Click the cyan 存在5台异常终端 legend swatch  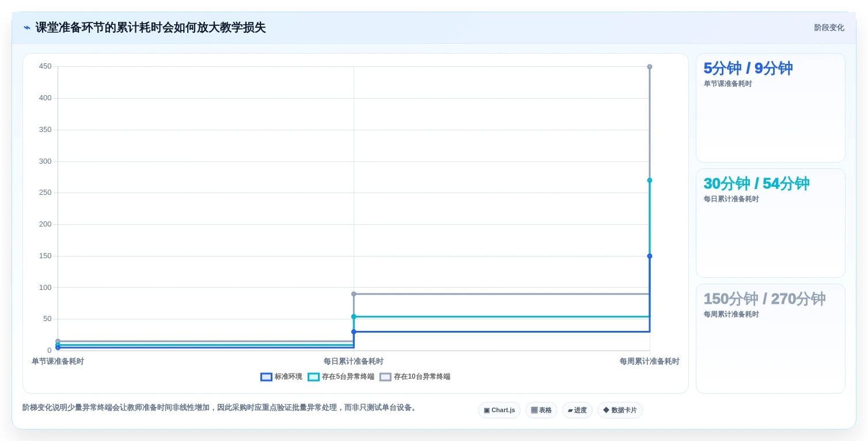point(313,377)
